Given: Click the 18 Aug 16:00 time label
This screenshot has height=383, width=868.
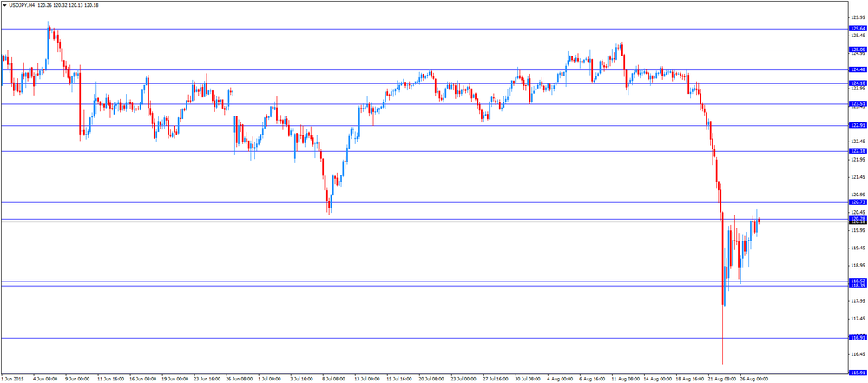Looking at the screenshot, I should coord(690,380).
